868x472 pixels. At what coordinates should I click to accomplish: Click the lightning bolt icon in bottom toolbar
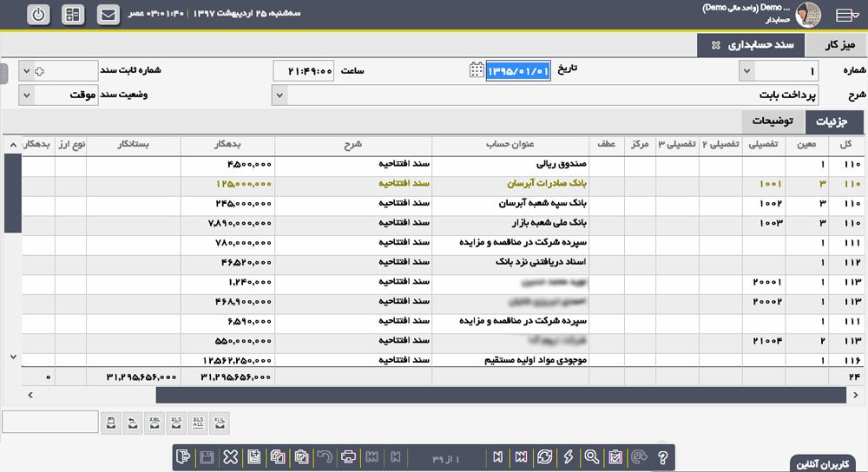(x=569, y=457)
